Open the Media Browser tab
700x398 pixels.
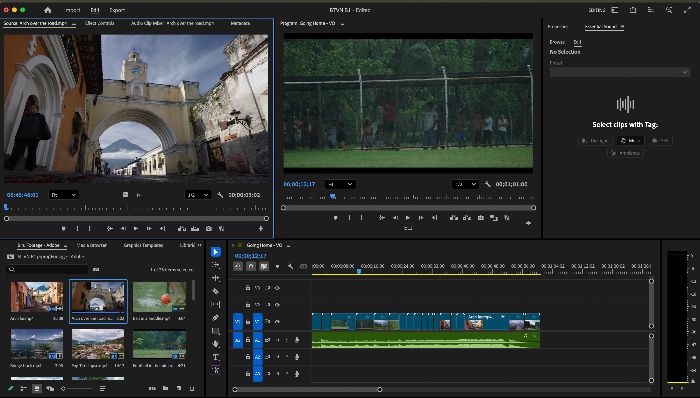(92, 245)
